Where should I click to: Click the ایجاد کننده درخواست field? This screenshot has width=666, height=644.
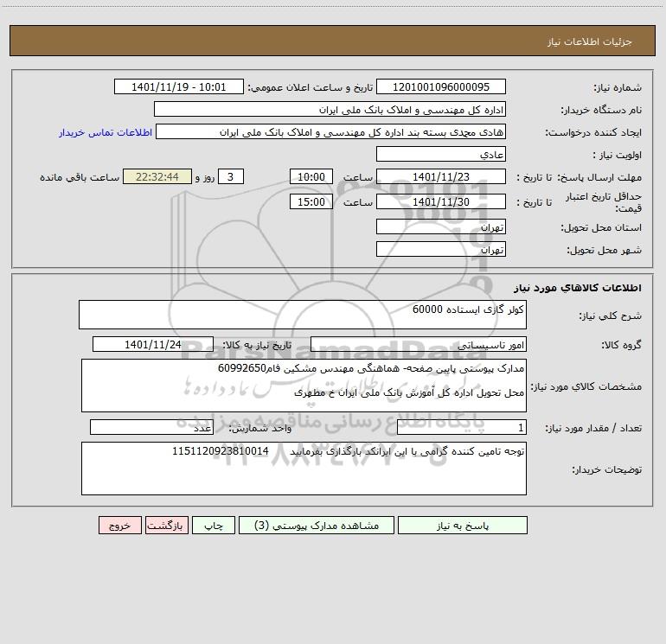tap(331, 131)
